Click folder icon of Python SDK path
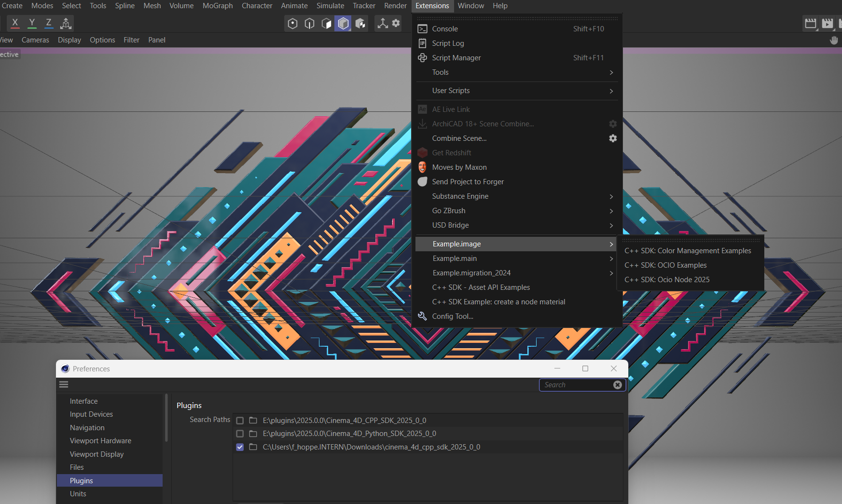This screenshot has width=842, height=504. tap(253, 434)
